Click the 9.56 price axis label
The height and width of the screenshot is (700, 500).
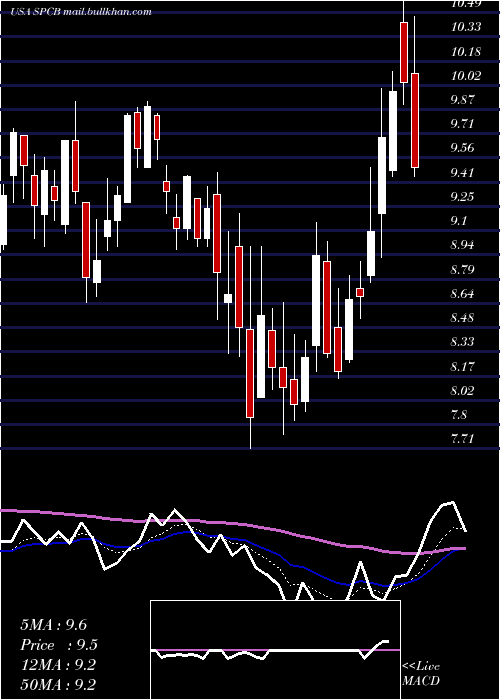tap(462, 149)
